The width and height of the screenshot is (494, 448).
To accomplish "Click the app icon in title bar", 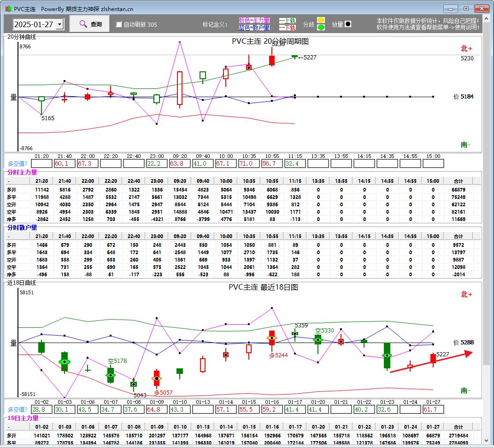I will click(x=8, y=9).
